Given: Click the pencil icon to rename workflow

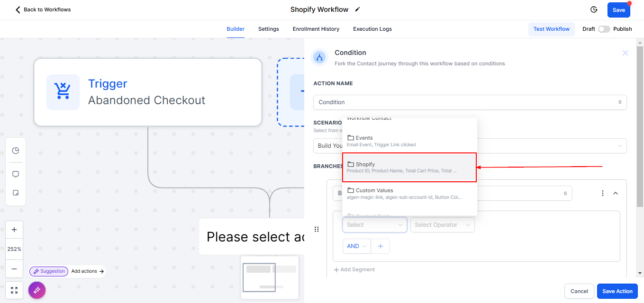Looking at the screenshot, I should 357,9.
